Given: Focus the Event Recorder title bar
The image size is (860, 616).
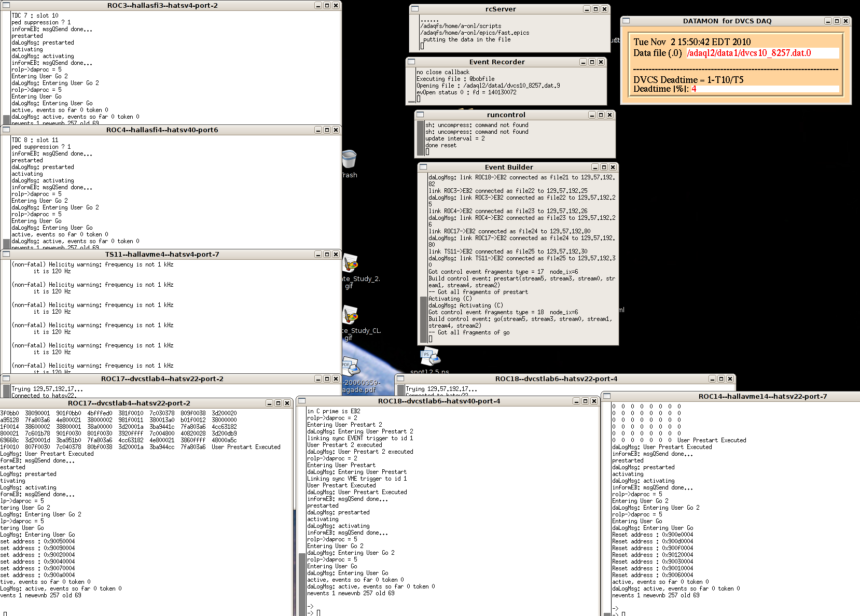Looking at the screenshot, I should (497, 62).
